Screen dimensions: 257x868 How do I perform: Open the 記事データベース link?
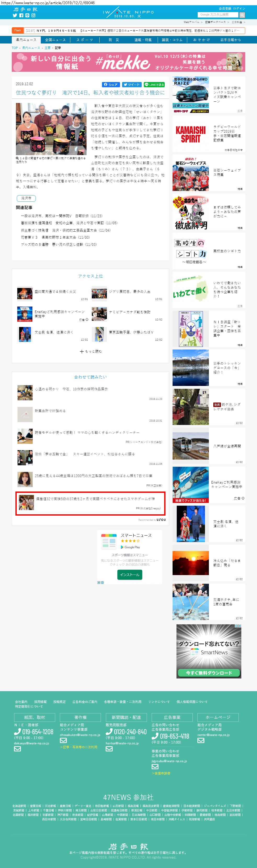pyautogui.click(x=215, y=22)
